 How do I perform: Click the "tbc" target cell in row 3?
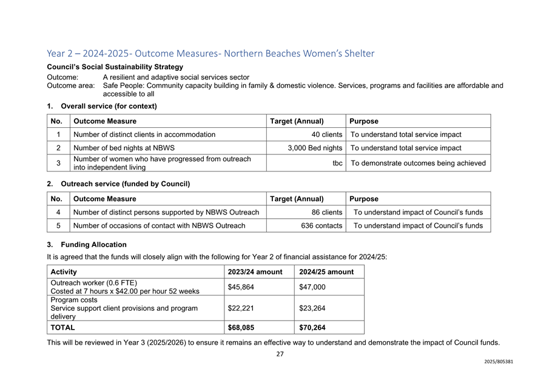coord(337,163)
